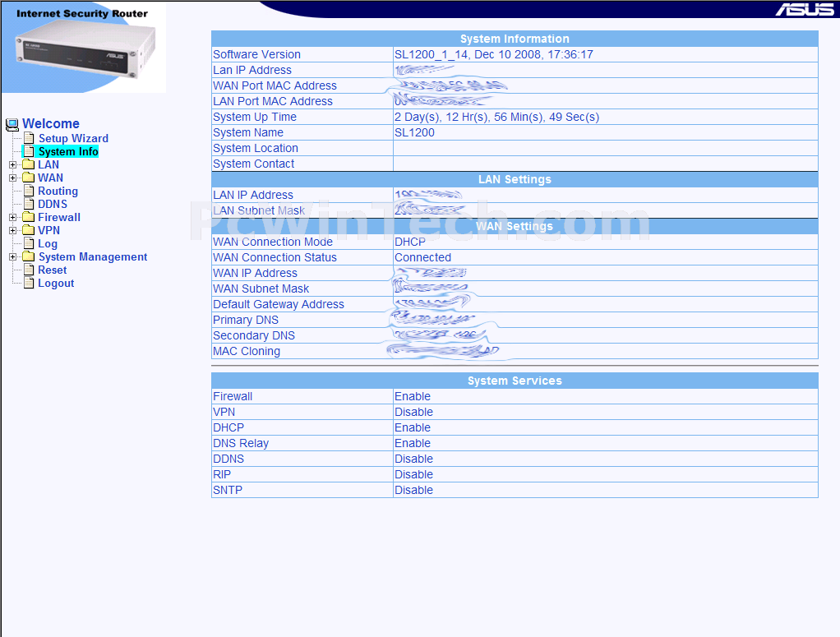Viewport: 840px width, 637px height.
Task: Expand the LAN tree node
Action: tap(13, 164)
